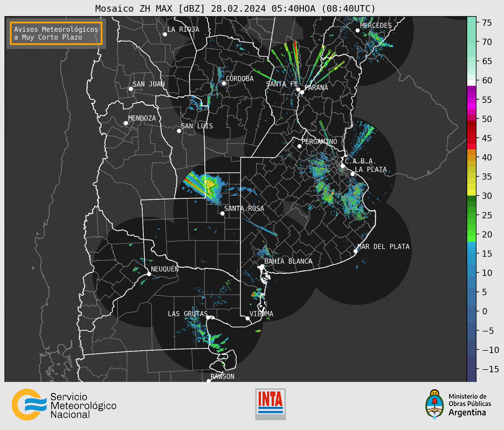Select the CÓRDOBA city marker
Image resolution: width=504 pixels, height=430 pixels.
(x=224, y=83)
